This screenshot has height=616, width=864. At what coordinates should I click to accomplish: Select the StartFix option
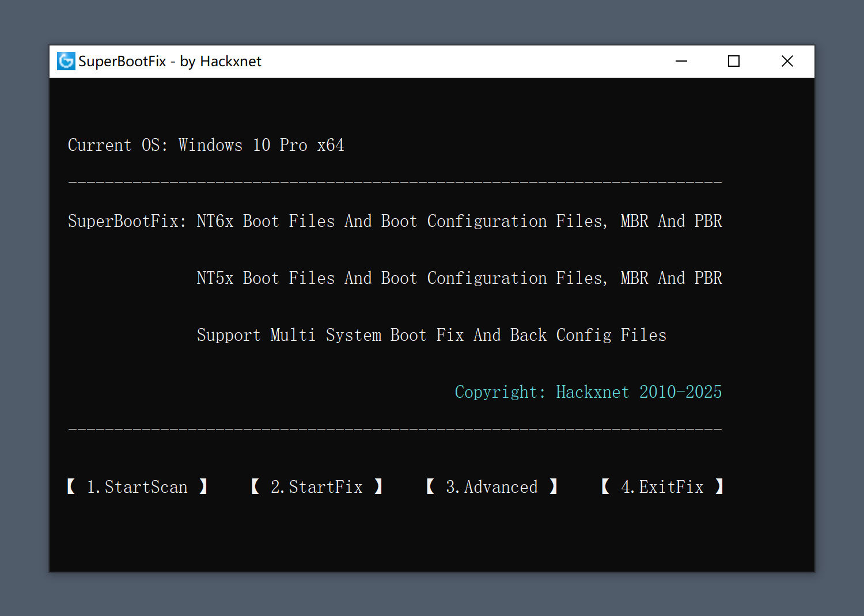[316, 486]
